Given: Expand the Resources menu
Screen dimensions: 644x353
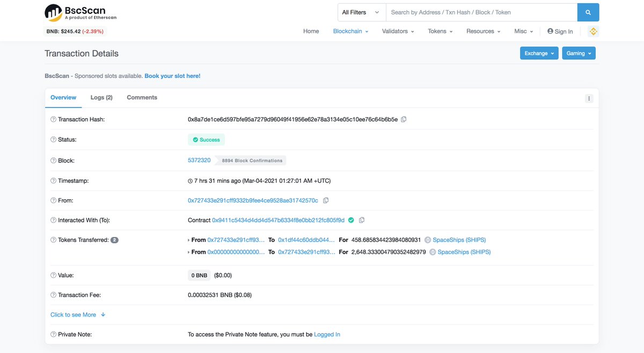Looking at the screenshot, I should pyautogui.click(x=483, y=31).
